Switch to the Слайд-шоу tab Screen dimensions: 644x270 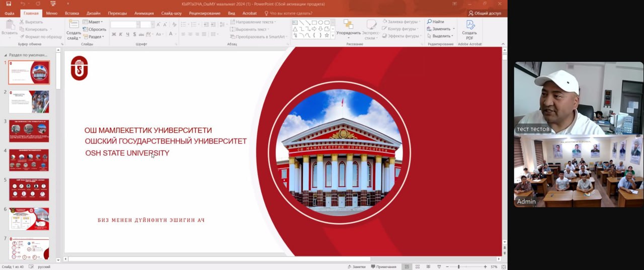172,13
